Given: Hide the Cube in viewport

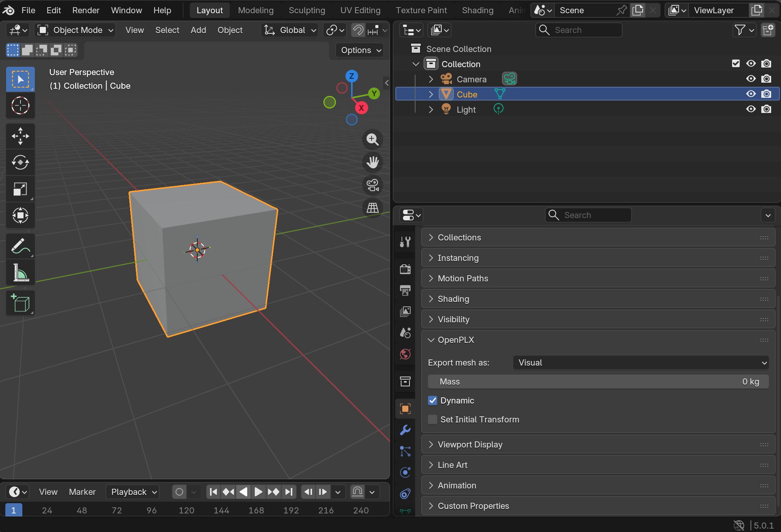Looking at the screenshot, I should click(x=751, y=94).
